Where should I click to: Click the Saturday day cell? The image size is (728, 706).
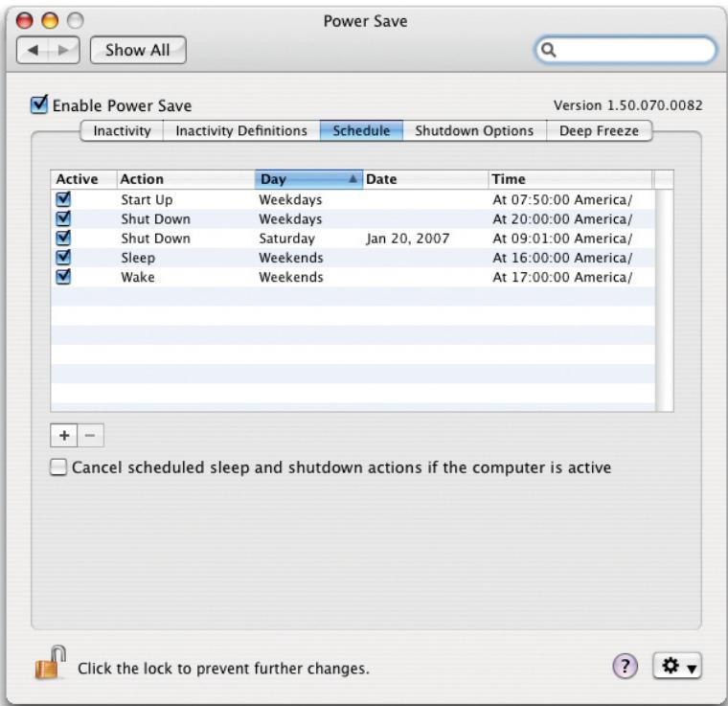(x=286, y=239)
